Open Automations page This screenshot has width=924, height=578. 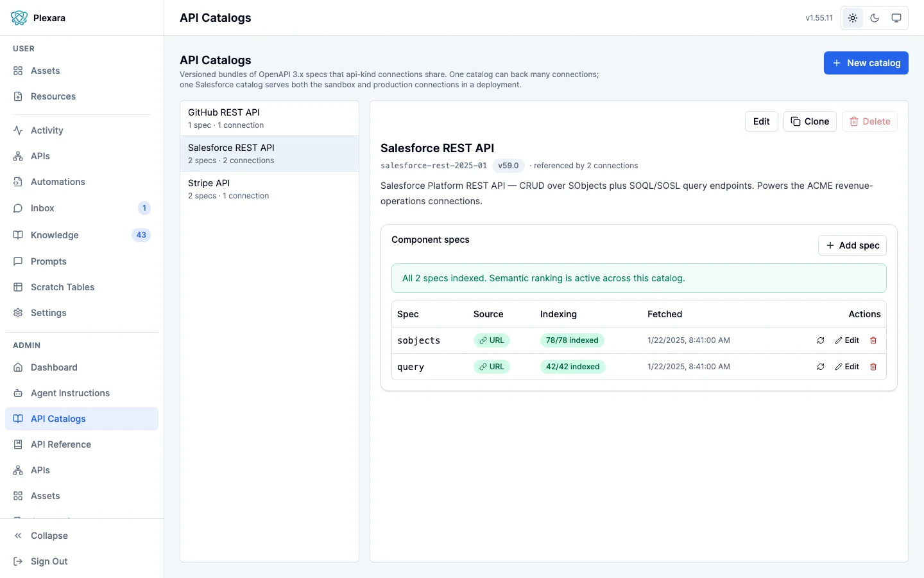[x=81, y=182]
